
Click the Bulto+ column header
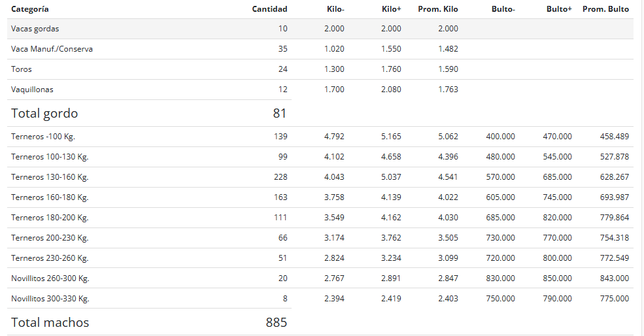pyautogui.click(x=558, y=9)
